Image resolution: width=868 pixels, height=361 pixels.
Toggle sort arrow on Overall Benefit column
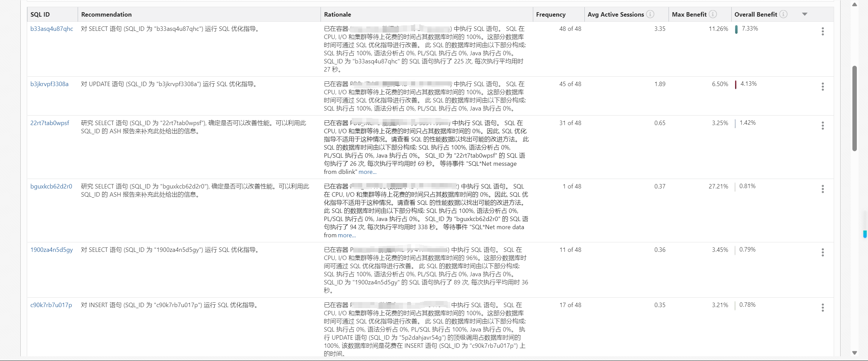click(x=805, y=14)
